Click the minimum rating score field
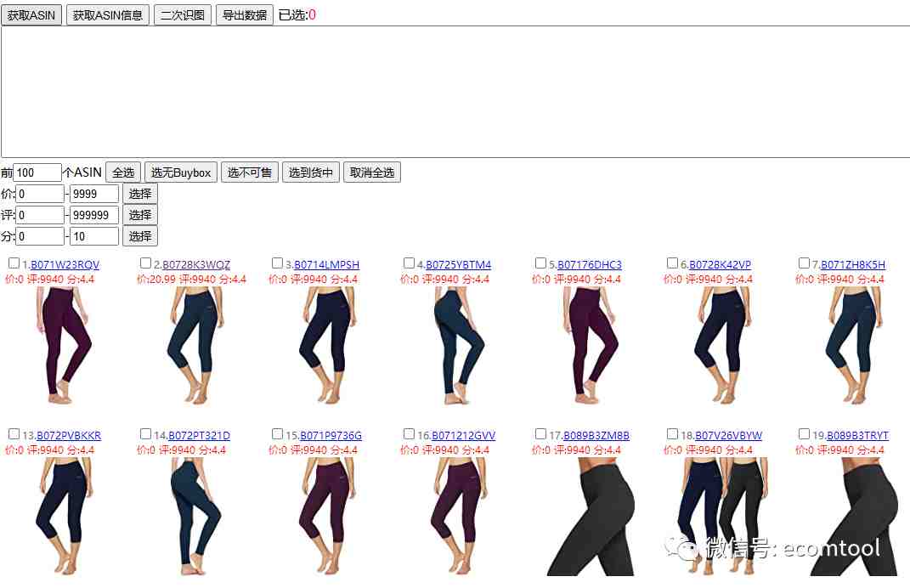The height and width of the screenshot is (588, 910). point(40,236)
